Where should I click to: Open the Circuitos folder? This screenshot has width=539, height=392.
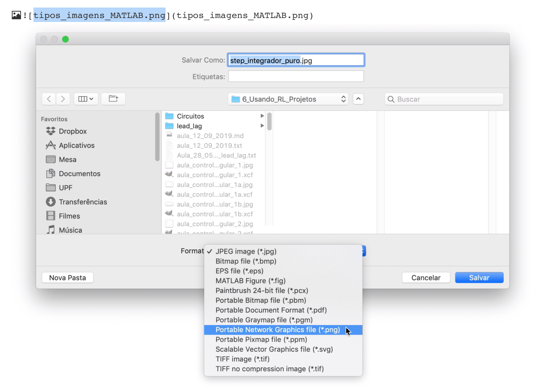[190, 116]
